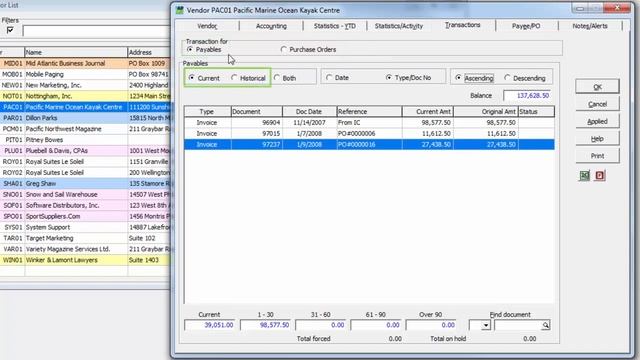Select System Support vendor row
This screenshot has width=640, height=360.
(85, 227)
